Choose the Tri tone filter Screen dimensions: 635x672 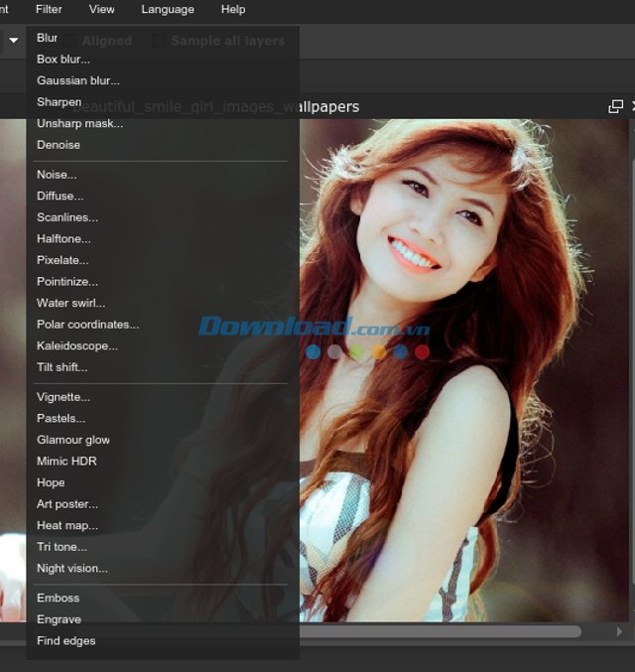click(63, 547)
